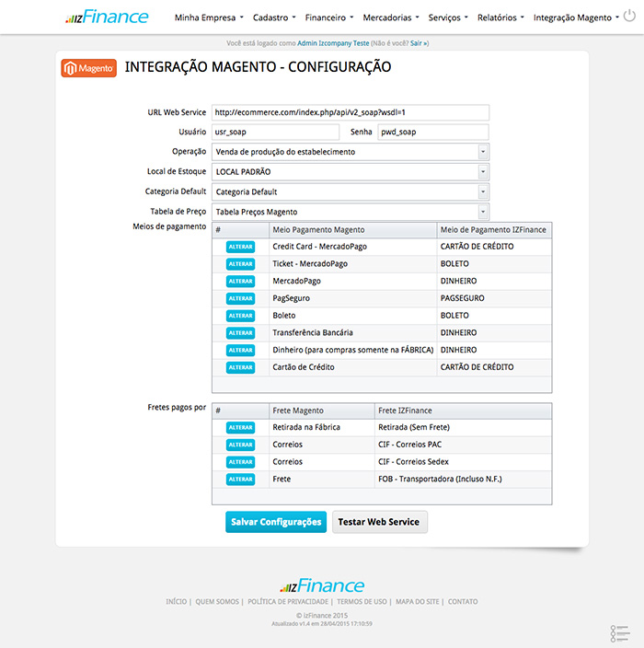The image size is (644, 648).
Task: Click the URL Web Service field
Action: pos(351,112)
